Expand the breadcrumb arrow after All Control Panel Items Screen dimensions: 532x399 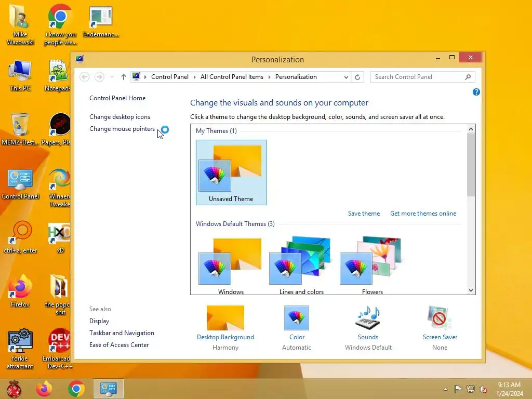[x=270, y=77]
